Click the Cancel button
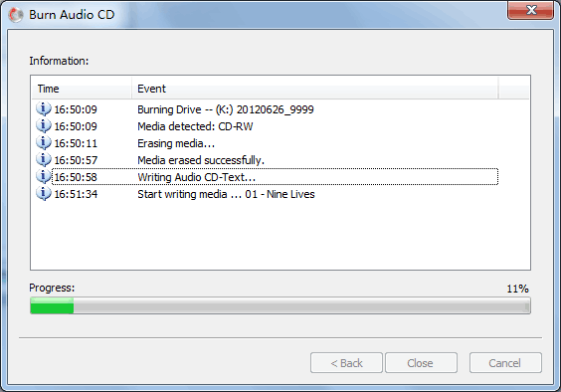This screenshot has height=392, width=561. pyautogui.click(x=505, y=363)
